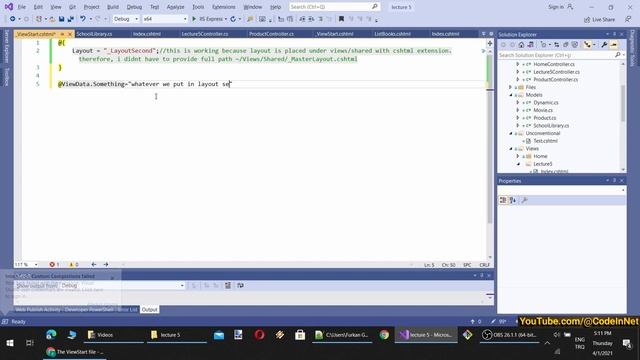The height and width of the screenshot is (360, 640).
Task: Open the OBS taskbar item
Action: click(510, 335)
